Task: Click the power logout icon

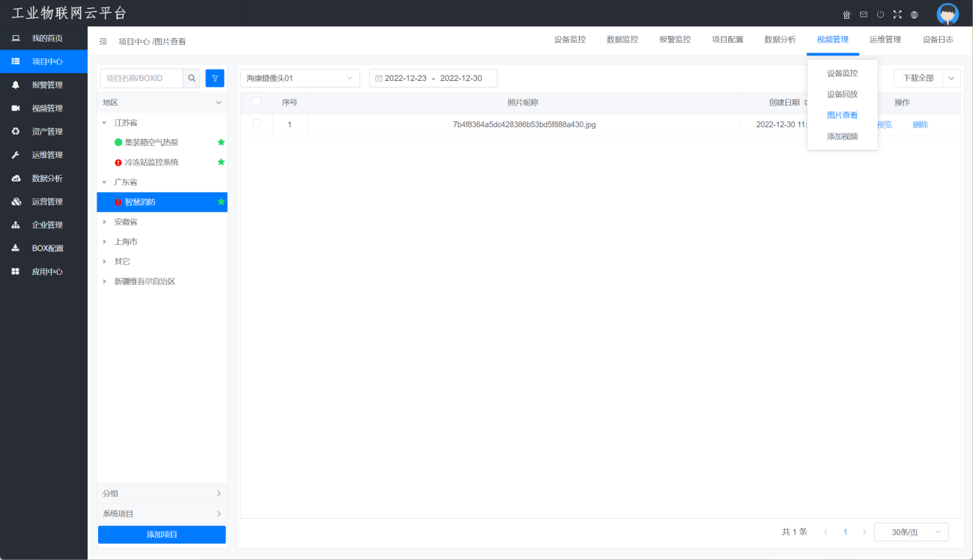Action: 881,14
